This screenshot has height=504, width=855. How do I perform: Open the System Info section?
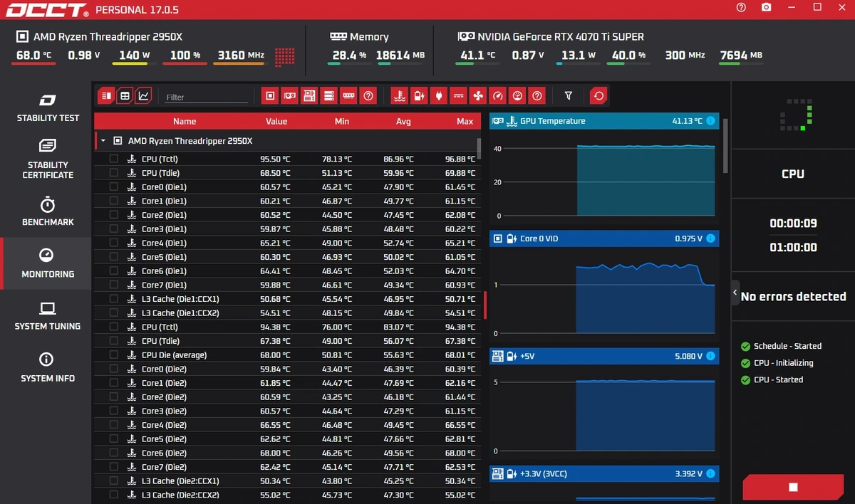point(48,368)
